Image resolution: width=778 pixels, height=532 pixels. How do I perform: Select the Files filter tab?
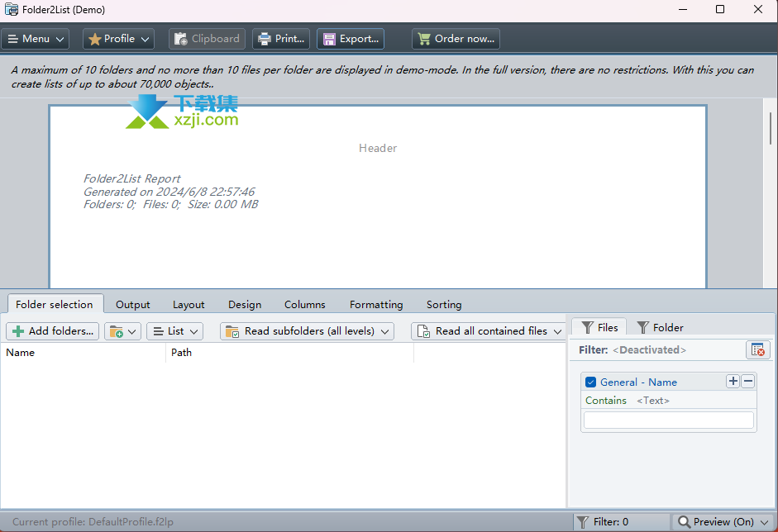tap(599, 327)
